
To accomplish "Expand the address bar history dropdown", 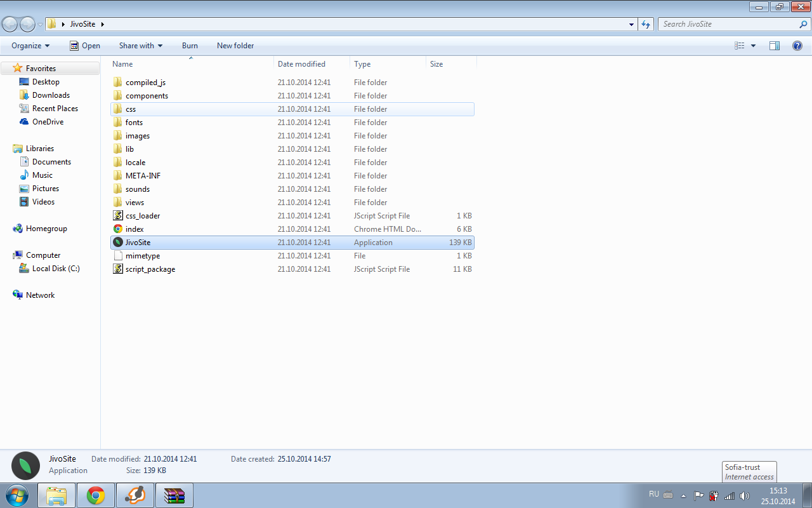I will pos(631,24).
